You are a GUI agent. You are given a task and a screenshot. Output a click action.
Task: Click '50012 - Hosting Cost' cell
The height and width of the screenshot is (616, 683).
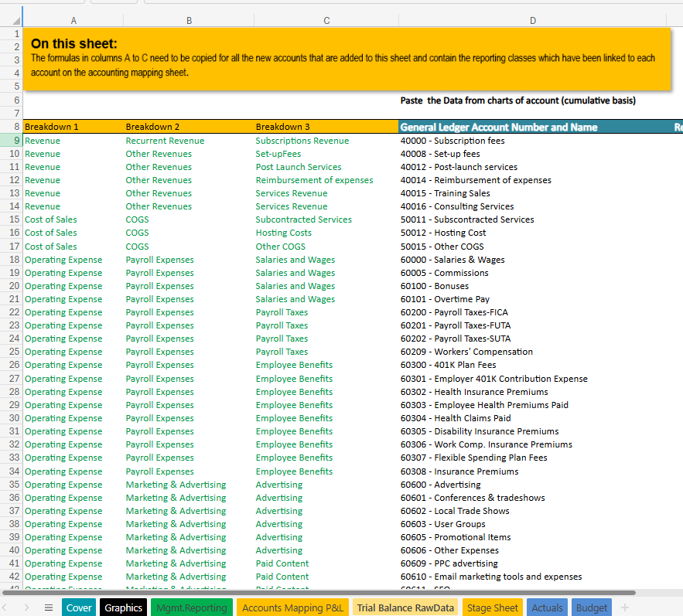(533, 233)
